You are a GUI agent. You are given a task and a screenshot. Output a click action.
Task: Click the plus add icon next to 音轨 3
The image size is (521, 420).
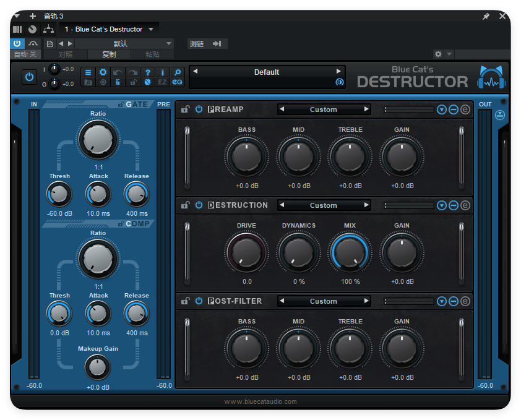33,16
